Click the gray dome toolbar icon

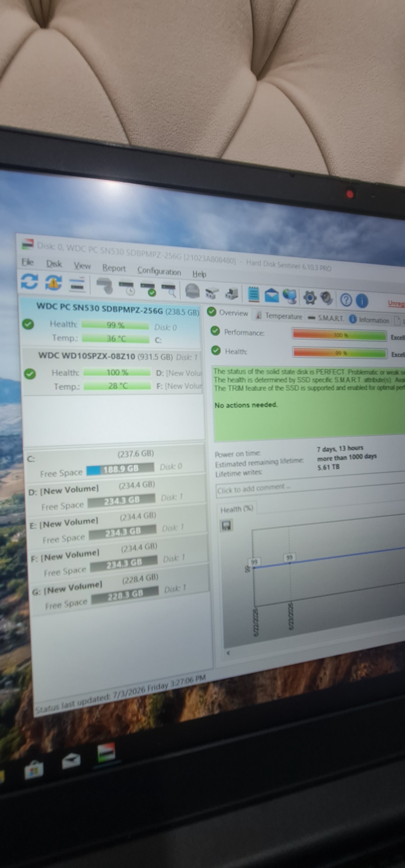click(x=193, y=291)
